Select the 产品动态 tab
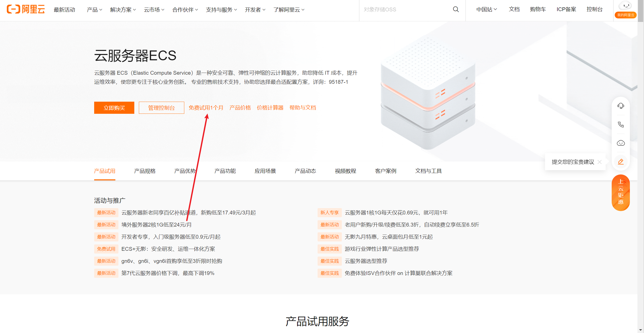 pos(305,171)
